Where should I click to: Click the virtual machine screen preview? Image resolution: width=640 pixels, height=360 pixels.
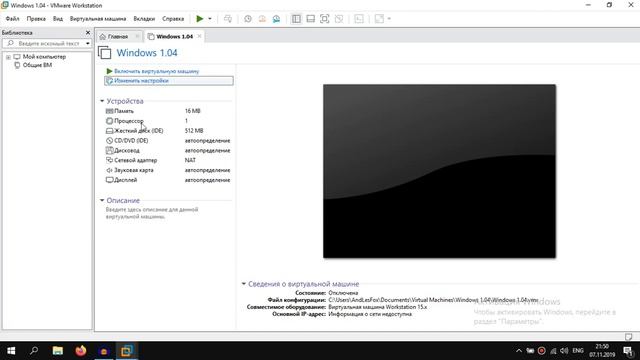(x=439, y=171)
